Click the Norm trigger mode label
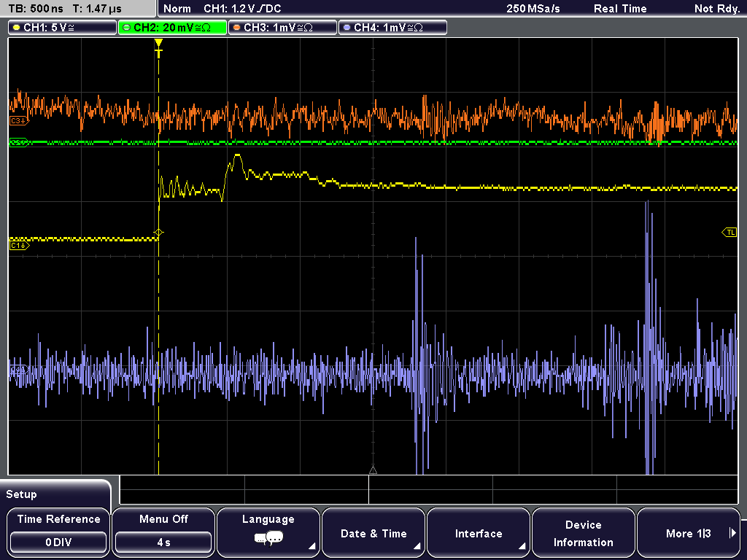 pos(177,9)
